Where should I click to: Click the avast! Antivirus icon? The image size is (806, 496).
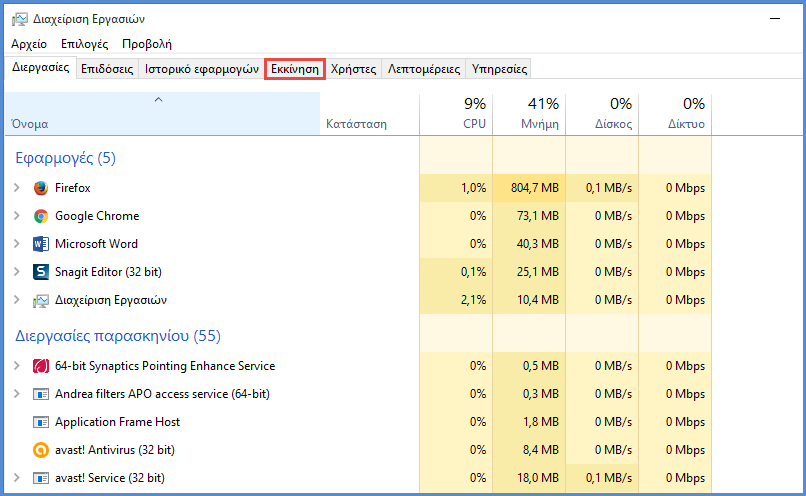41,450
